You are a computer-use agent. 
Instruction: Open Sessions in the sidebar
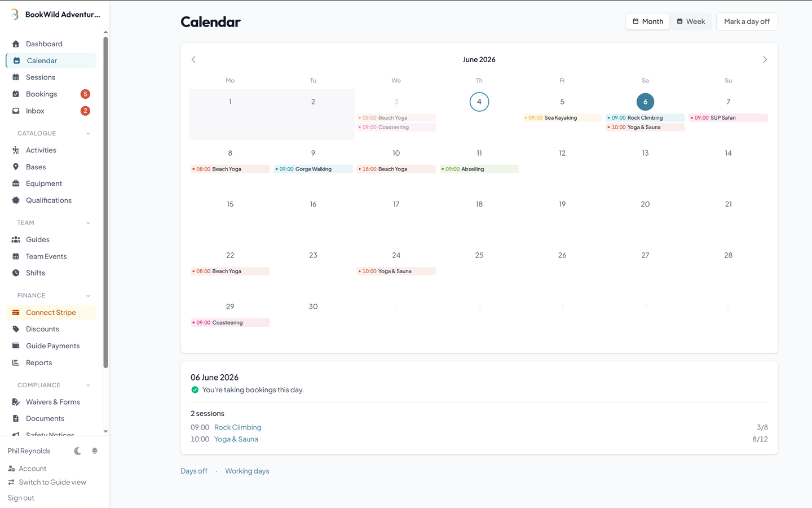[51, 77]
